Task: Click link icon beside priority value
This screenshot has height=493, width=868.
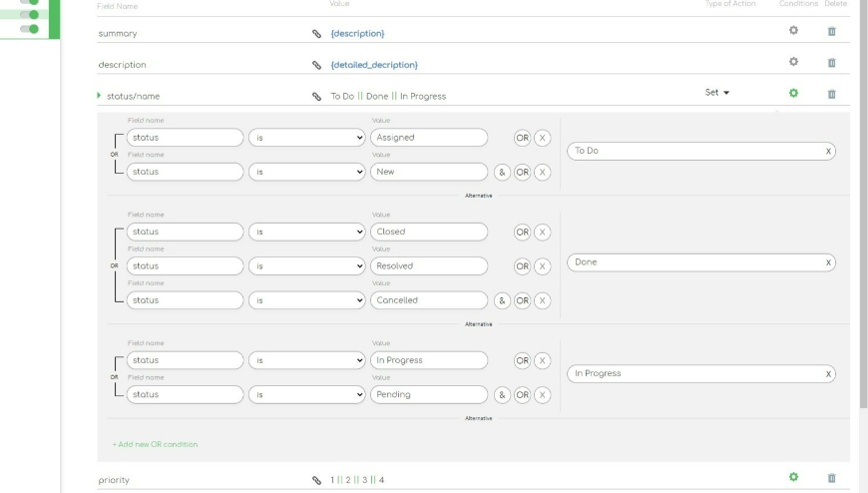Action: [317, 480]
